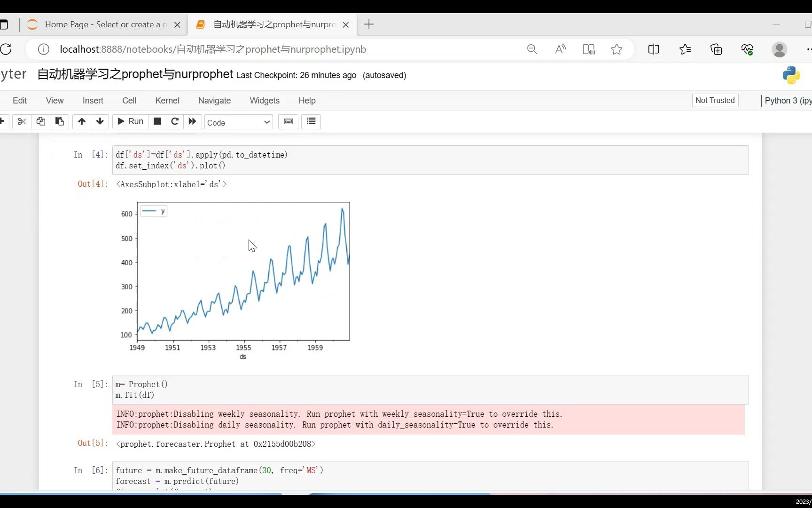Click the In [5] prompt label

tap(91, 384)
